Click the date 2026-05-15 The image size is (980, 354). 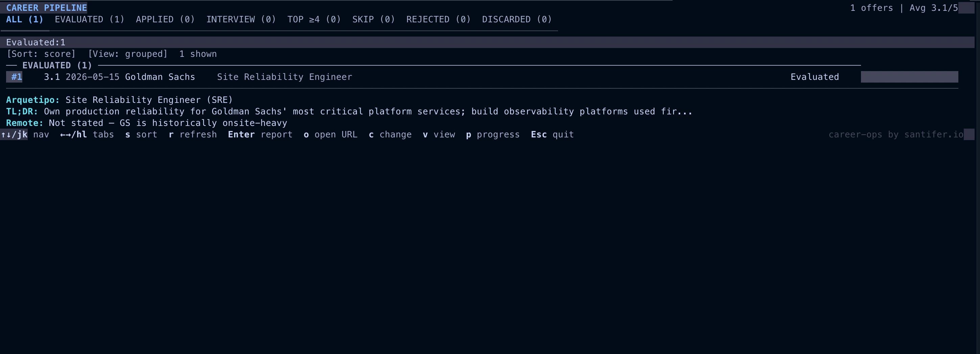tap(92, 77)
